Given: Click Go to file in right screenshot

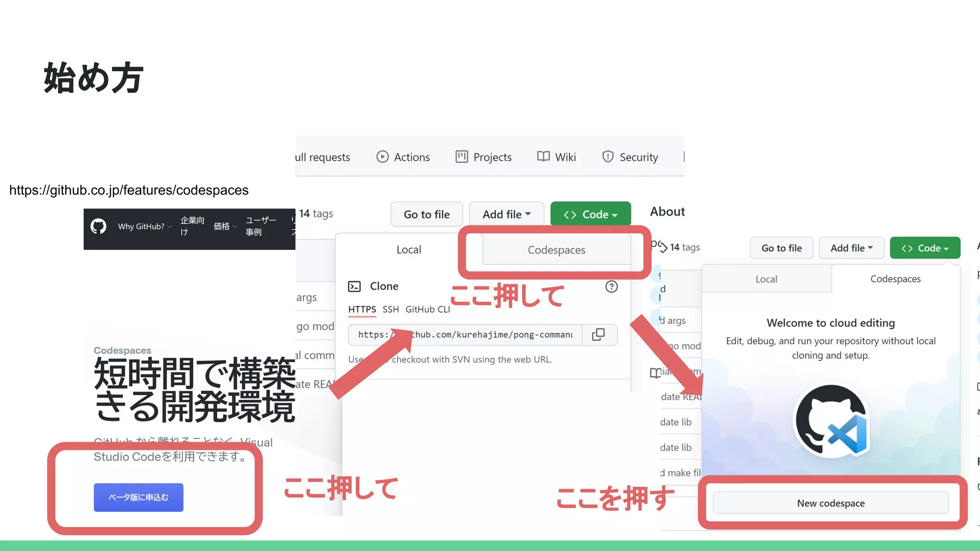Looking at the screenshot, I should tap(781, 248).
